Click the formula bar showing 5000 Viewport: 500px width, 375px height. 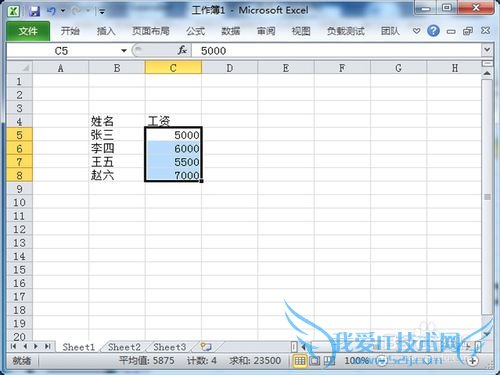click(336, 51)
